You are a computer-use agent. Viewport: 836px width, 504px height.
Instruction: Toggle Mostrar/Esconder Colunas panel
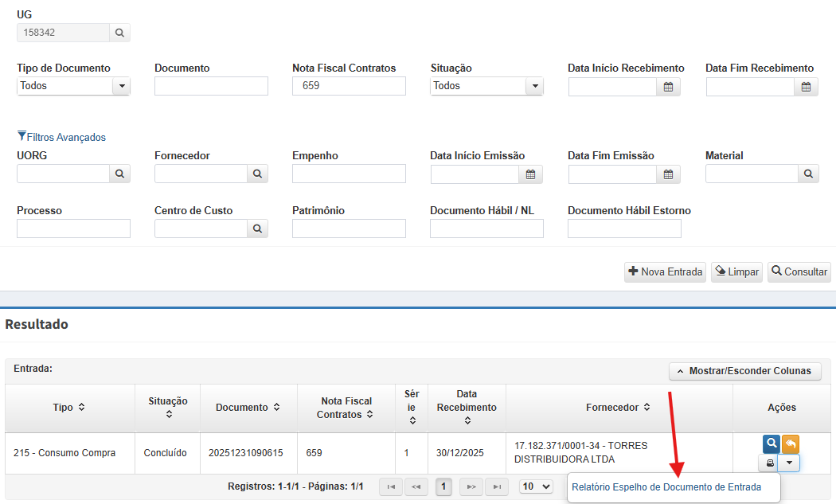click(x=744, y=371)
